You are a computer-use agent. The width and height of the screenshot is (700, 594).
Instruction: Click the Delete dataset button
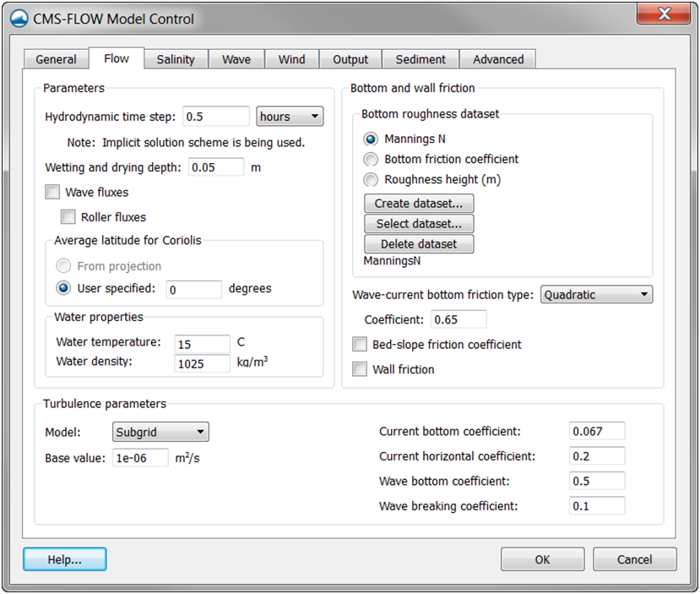[x=419, y=244]
